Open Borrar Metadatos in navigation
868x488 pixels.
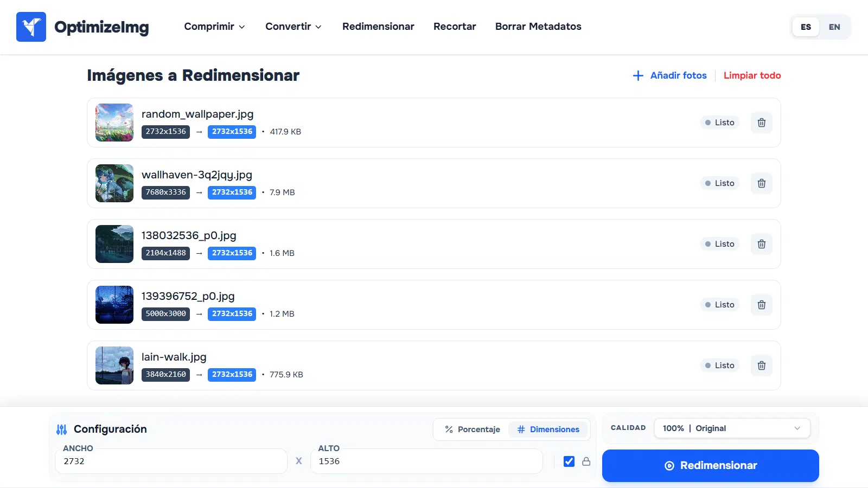538,27
